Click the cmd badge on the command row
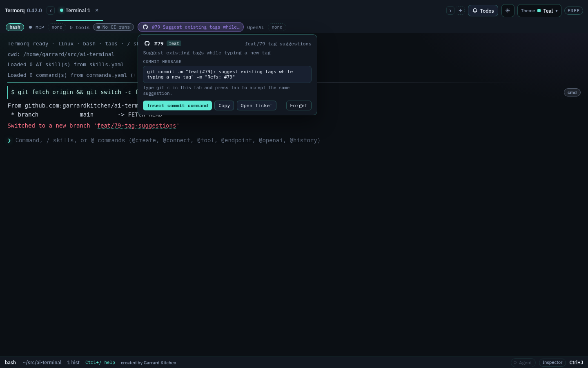The width and height of the screenshot is (588, 368). point(572,92)
